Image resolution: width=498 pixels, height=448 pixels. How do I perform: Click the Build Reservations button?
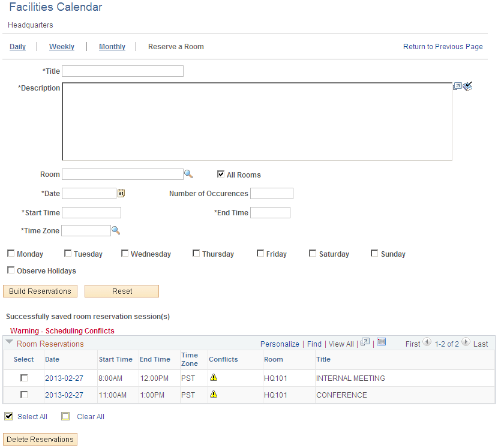pyautogui.click(x=40, y=291)
